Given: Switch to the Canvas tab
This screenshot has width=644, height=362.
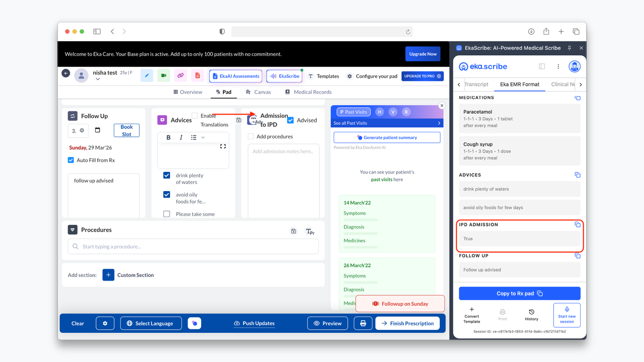Looking at the screenshot, I should click(x=258, y=92).
